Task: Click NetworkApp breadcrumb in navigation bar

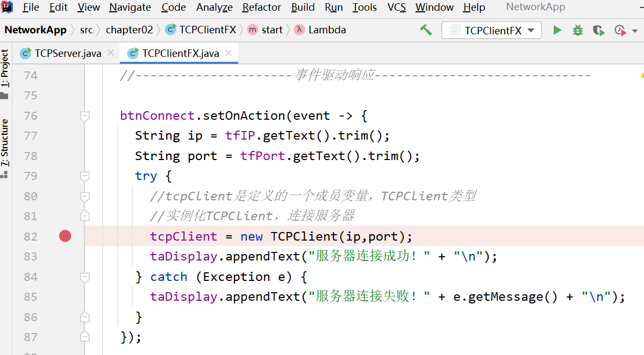Action: tap(35, 30)
